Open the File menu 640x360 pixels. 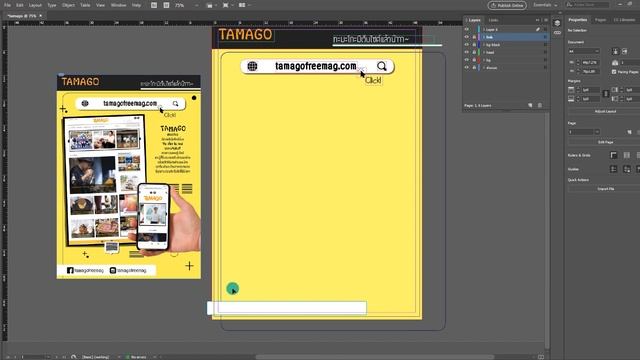point(7,5)
